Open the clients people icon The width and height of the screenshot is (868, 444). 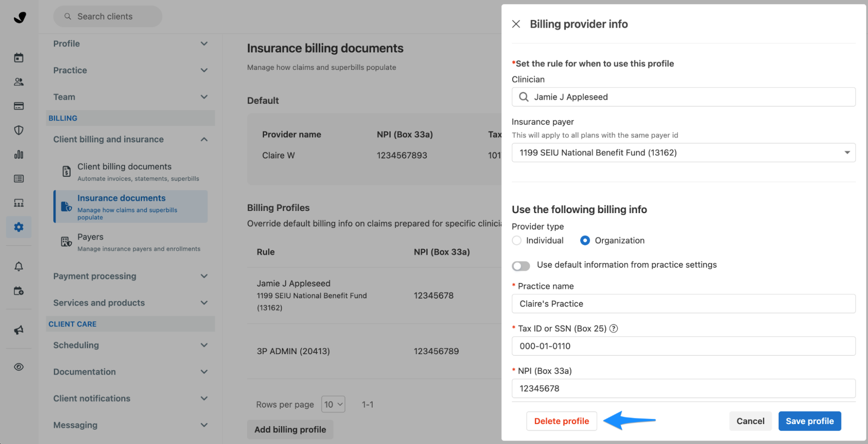coord(19,82)
